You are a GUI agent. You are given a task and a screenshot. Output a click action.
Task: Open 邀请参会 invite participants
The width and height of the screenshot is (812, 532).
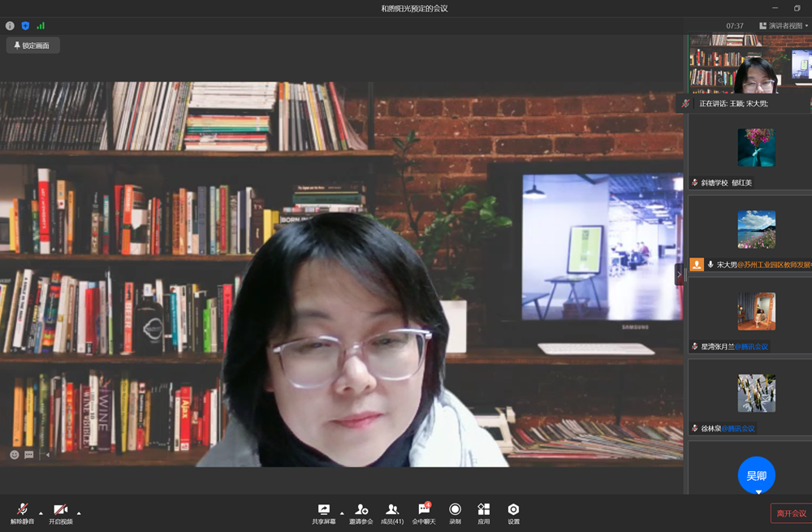click(361, 513)
